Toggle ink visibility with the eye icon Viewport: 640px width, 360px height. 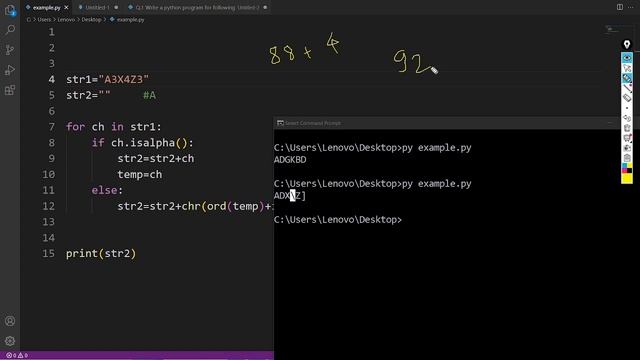pyautogui.click(x=627, y=58)
